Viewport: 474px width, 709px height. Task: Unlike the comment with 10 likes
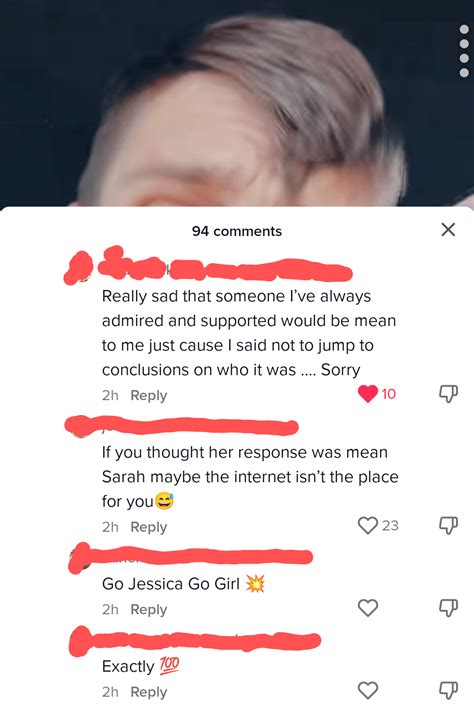(368, 394)
